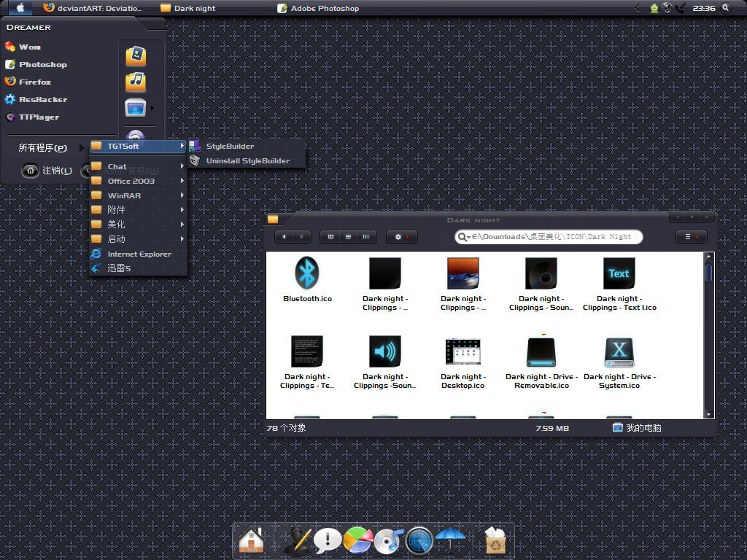Open StyleBuilder from TGTSoft submenu
This screenshot has height=560, width=747.
coord(247,146)
